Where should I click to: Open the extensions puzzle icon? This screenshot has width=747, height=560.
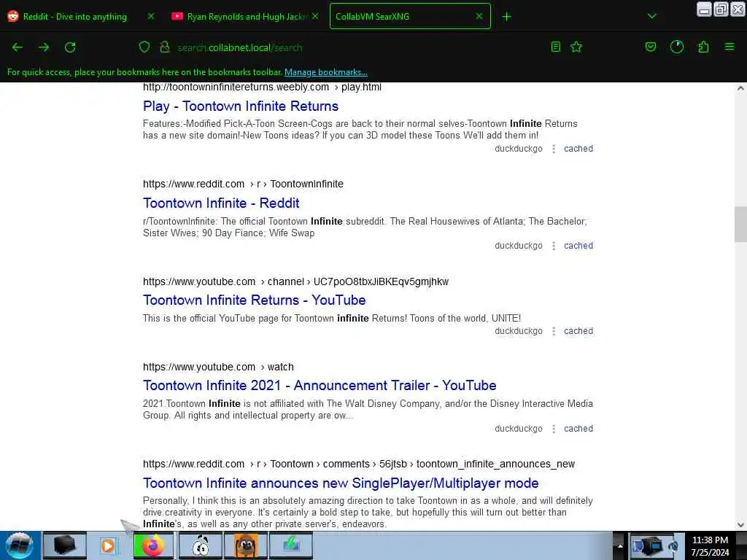[x=703, y=47]
